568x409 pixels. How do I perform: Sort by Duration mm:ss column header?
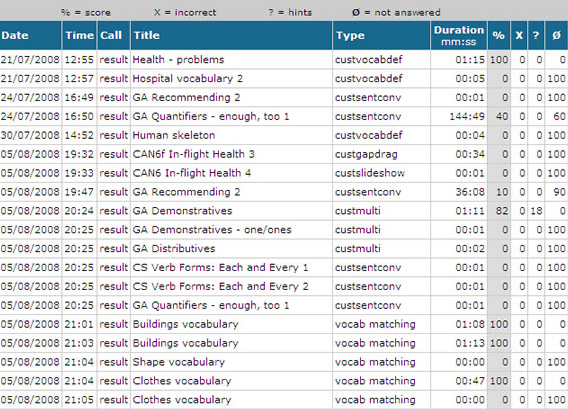point(459,36)
